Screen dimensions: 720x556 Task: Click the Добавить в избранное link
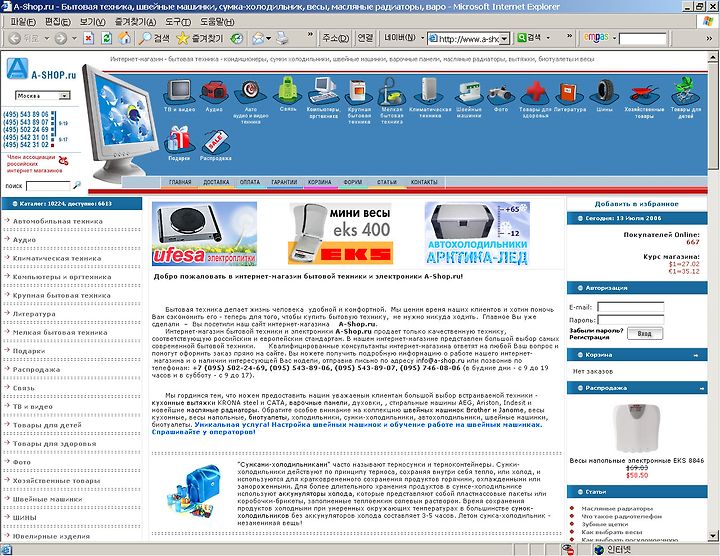click(636, 204)
